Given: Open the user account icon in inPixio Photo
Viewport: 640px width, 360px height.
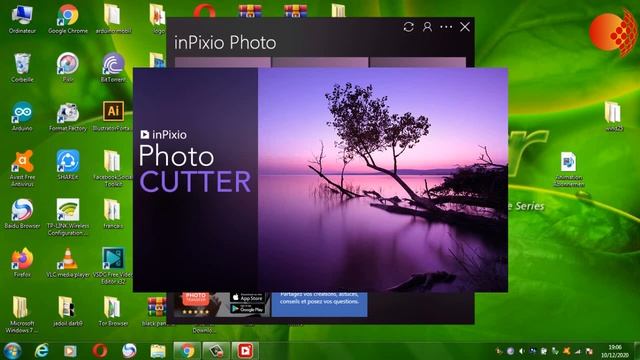Looking at the screenshot, I should pos(427,27).
